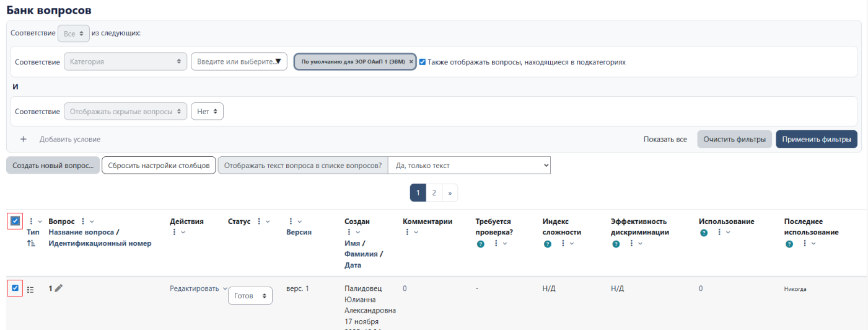Click the 'Очистить фильтры' button
Viewport: 868px width, 330px height.
(735, 140)
